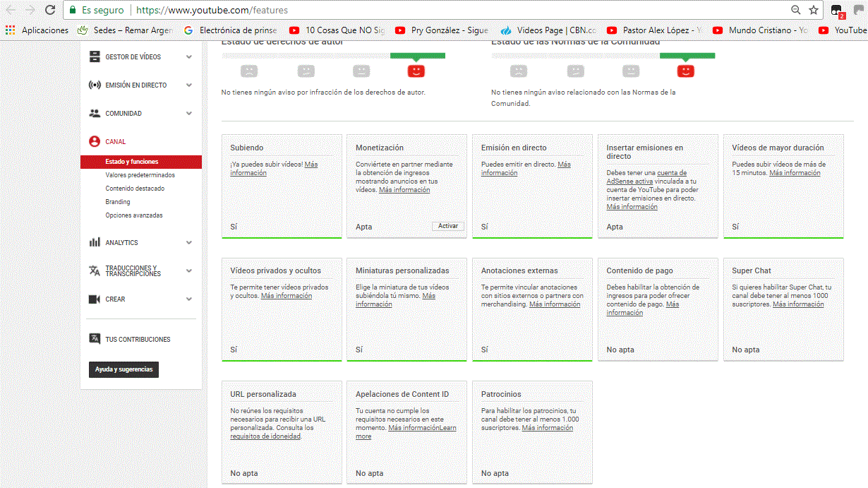Click the Activar button in Monetización card
The image size is (868, 488).
tap(448, 226)
